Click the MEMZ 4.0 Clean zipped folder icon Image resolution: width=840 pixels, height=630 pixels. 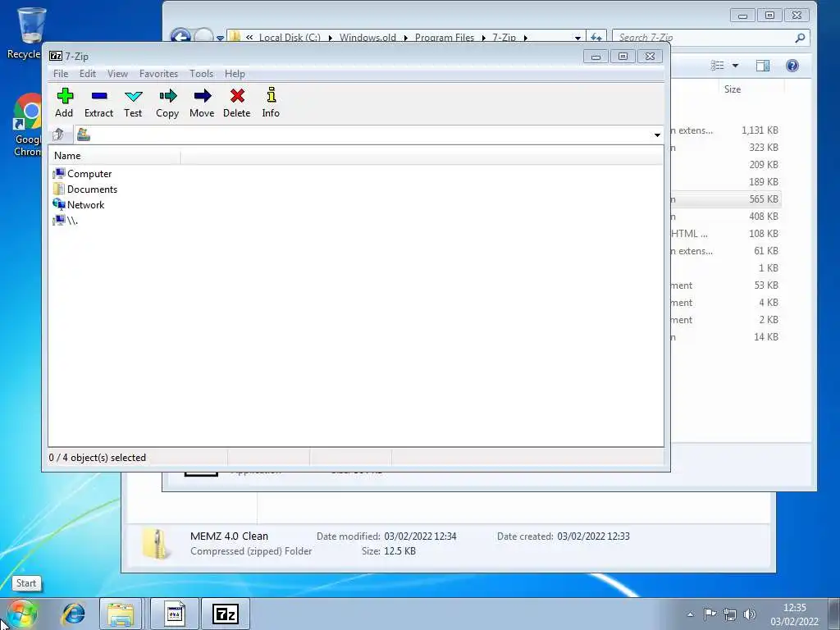tap(155, 543)
